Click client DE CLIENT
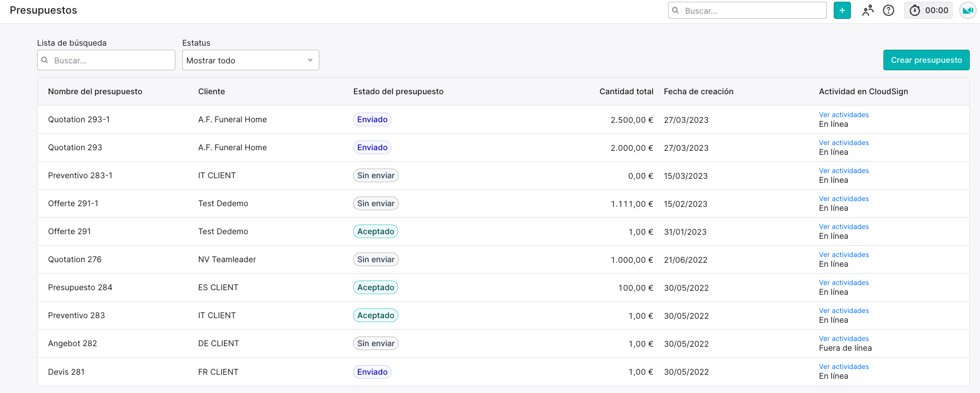 tap(218, 343)
